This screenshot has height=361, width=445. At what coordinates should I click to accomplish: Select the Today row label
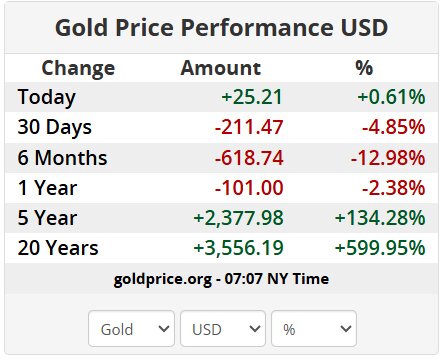(x=47, y=97)
